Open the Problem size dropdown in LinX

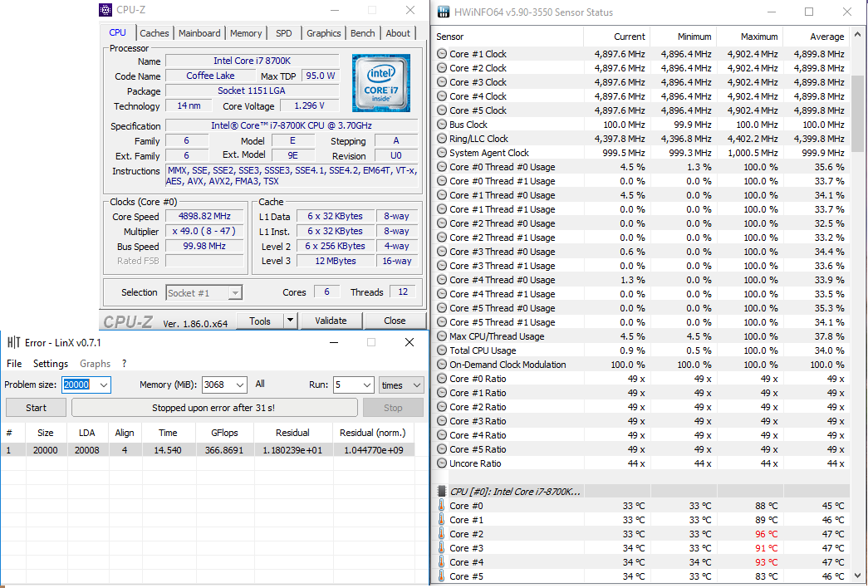(104, 385)
